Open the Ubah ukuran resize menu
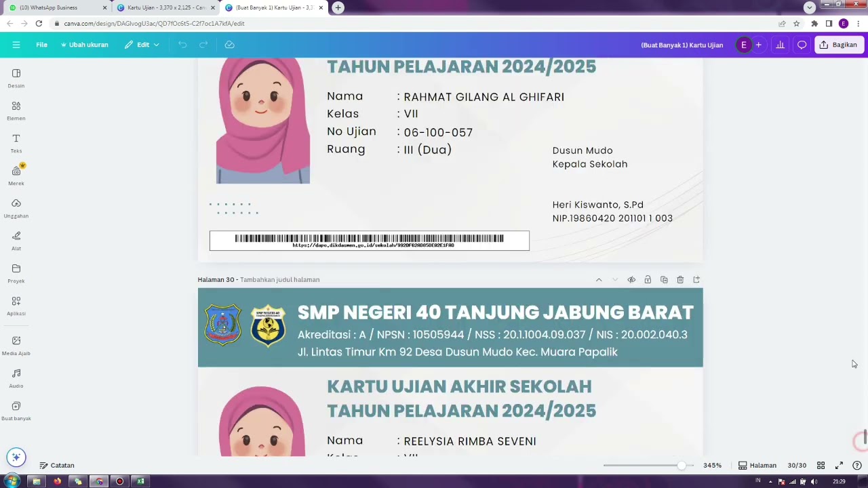 [x=85, y=45]
